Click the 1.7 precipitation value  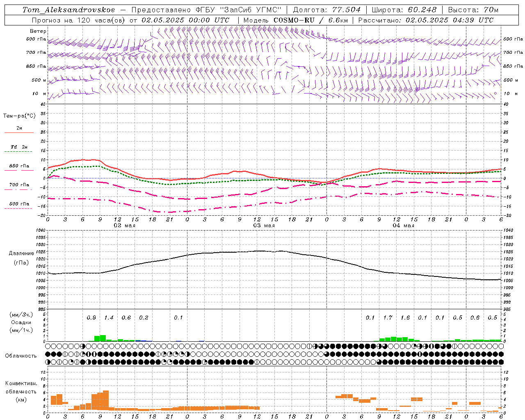tap(388, 317)
